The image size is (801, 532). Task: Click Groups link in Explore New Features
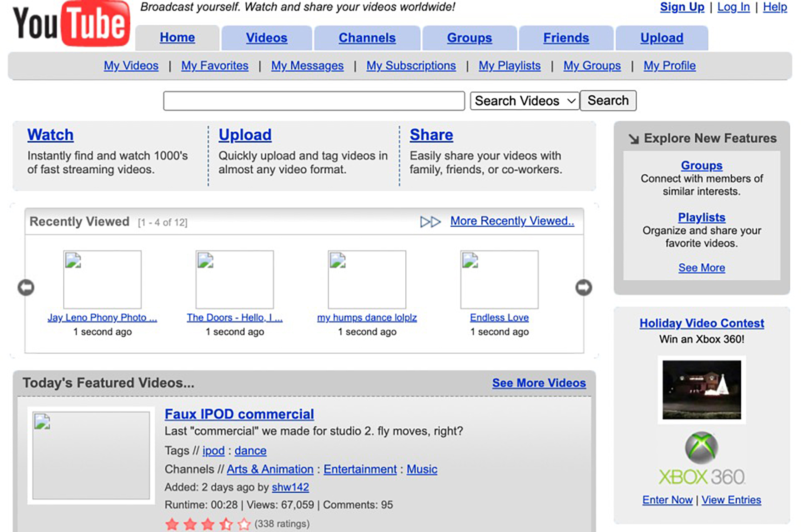coord(702,165)
